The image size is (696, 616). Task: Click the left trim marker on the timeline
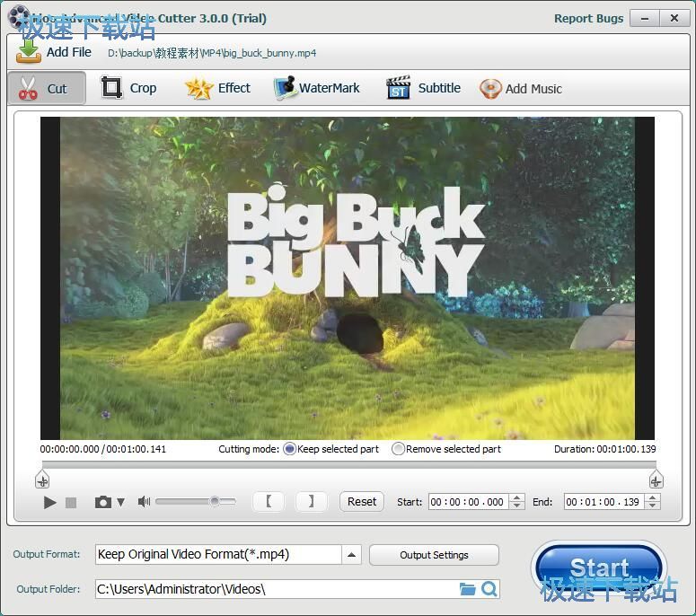[42, 480]
